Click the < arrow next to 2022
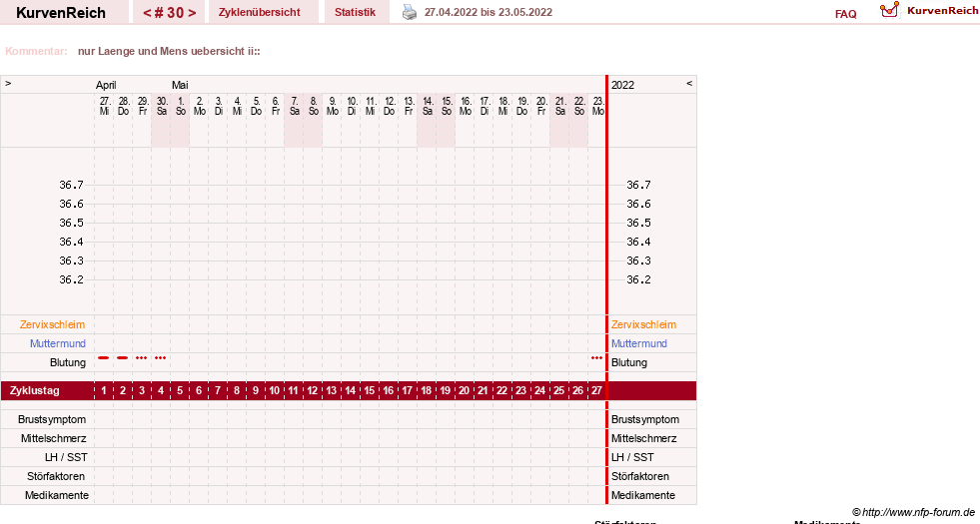The image size is (980, 524). pyautogui.click(x=689, y=83)
